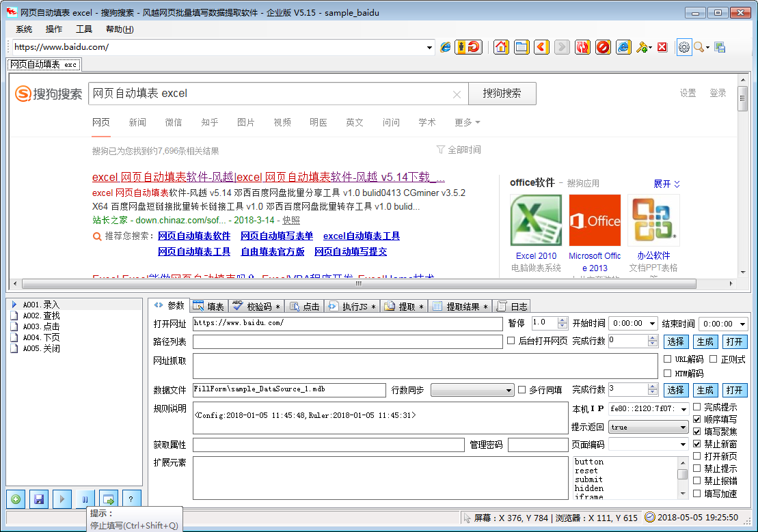Screen dimensions: 758x532
Task: Click the red X icon in the toolbar
Action: (662, 47)
